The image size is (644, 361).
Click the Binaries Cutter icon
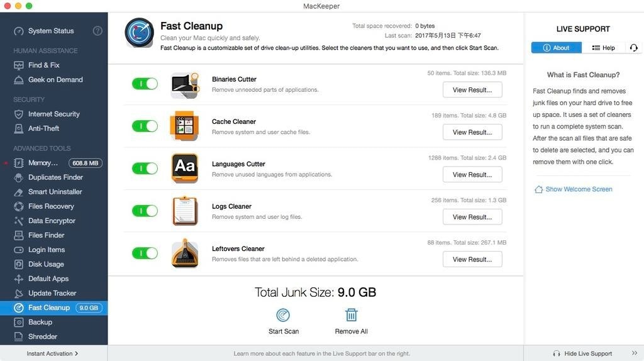pos(185,85)
